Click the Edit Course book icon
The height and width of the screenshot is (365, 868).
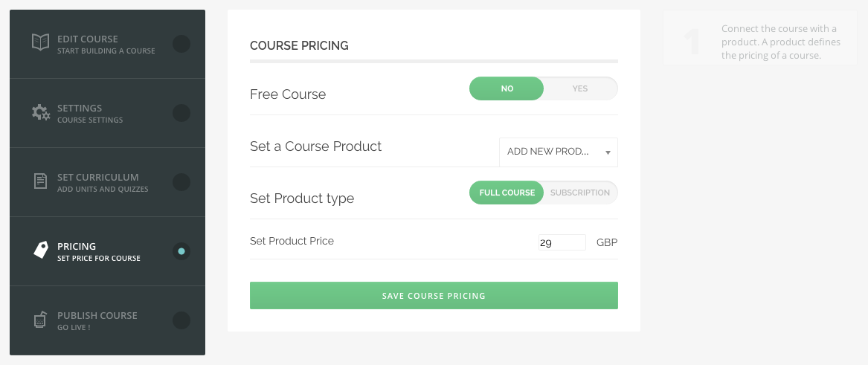coord(40,42)
